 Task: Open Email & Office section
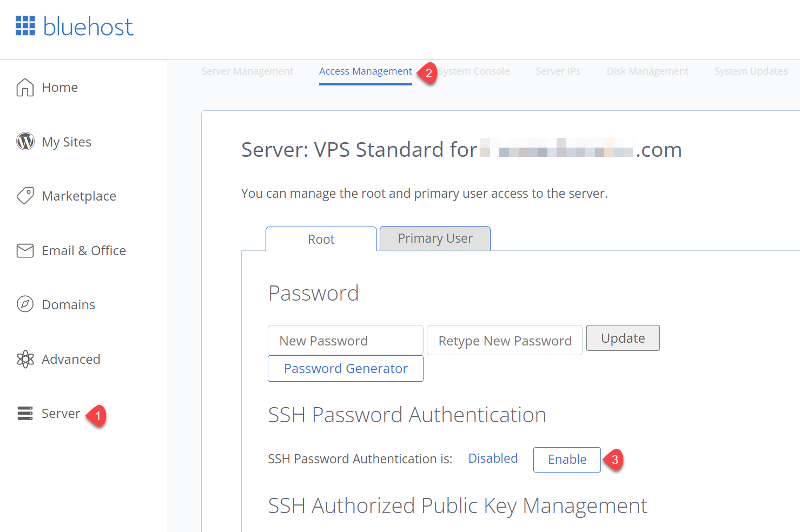click(x=84, y=251)
